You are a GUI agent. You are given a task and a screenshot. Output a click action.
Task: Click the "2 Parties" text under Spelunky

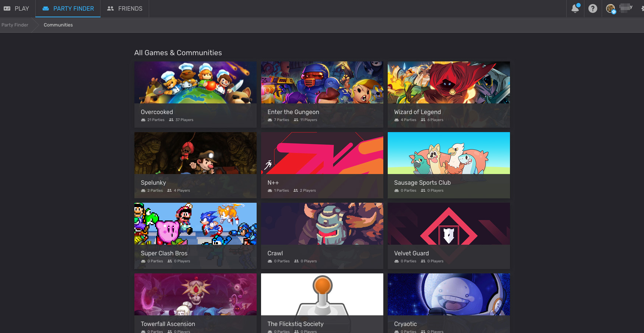pyautogui.click(x=155, y=191)
